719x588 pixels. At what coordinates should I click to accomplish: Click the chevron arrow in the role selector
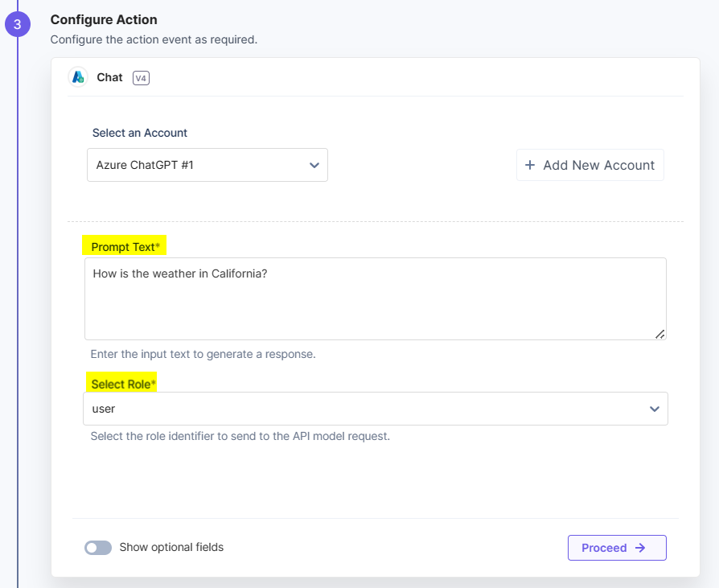(655, 409)
